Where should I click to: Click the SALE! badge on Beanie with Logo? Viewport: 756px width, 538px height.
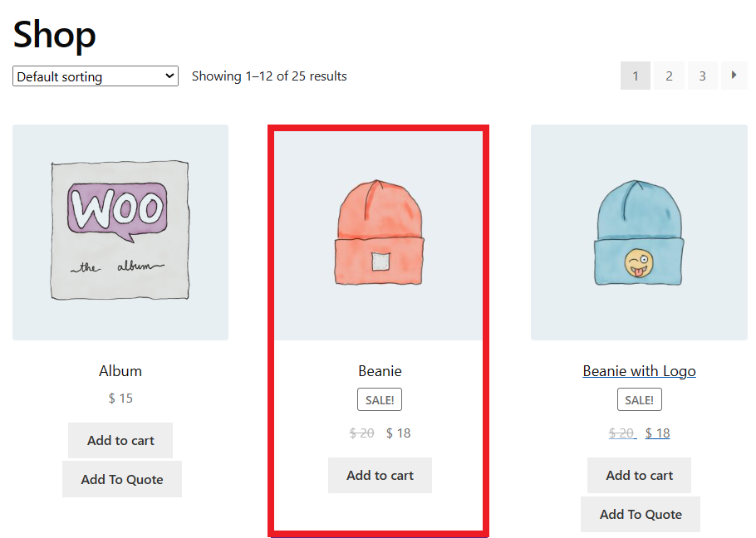639,399
